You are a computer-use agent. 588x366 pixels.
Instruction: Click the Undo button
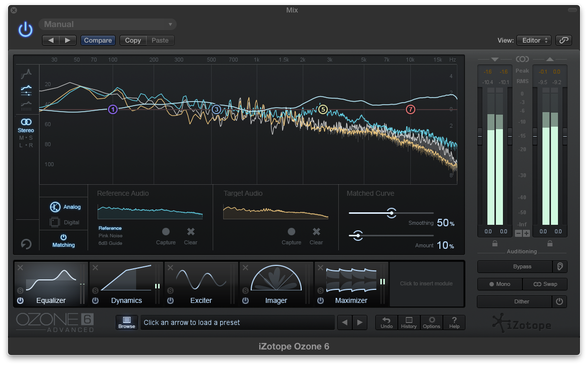point(387,322)
